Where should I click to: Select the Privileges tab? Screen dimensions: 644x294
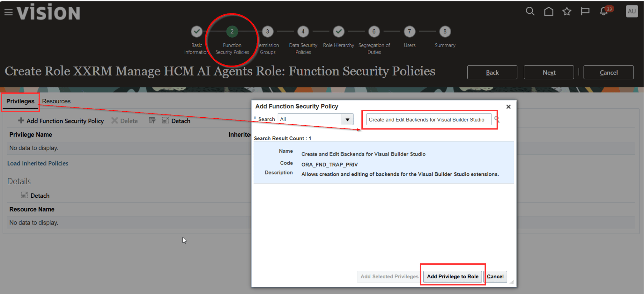click(20, 101)
